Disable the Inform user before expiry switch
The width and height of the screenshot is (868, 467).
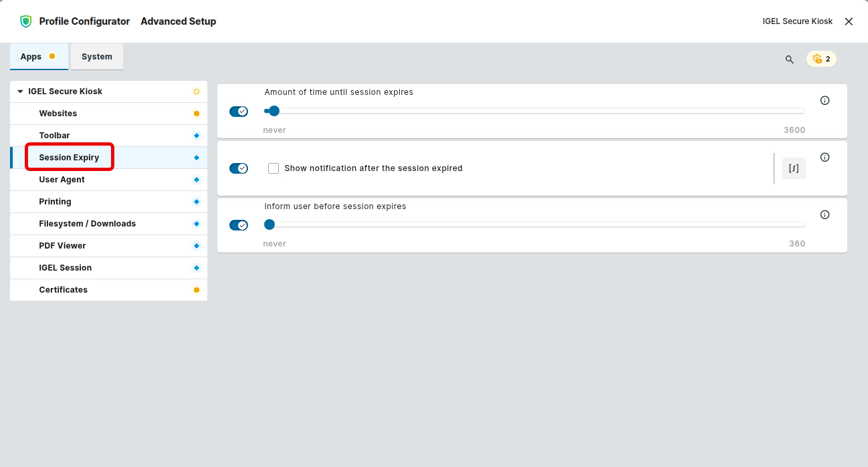coord(239,225)
